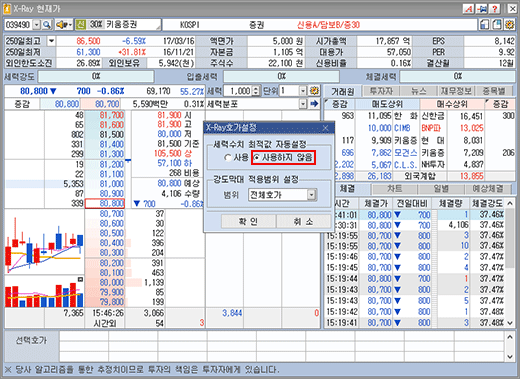Click the trades list scrollbar down arrow
Screen dimensions: 520x379
pyautogui.click(x=510, y=323)
